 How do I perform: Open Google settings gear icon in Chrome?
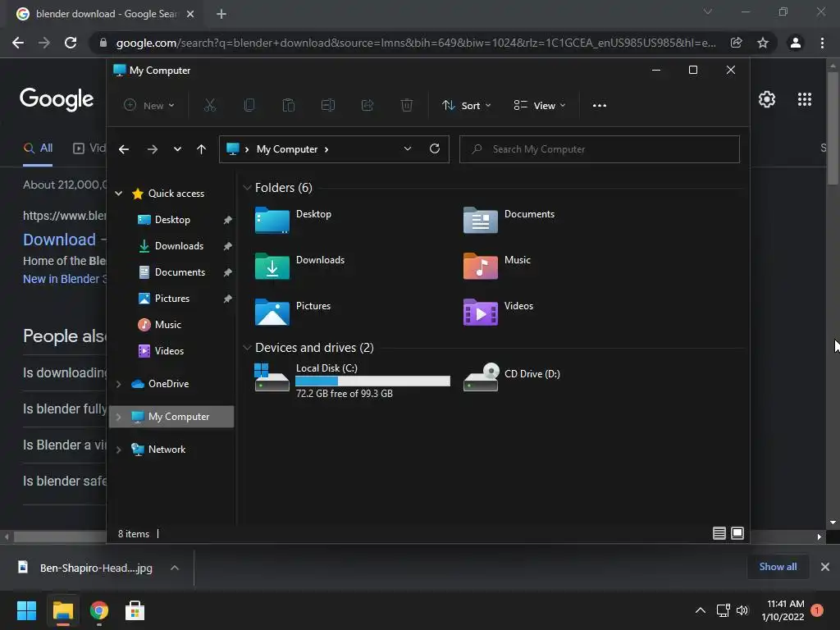point(767,99)
